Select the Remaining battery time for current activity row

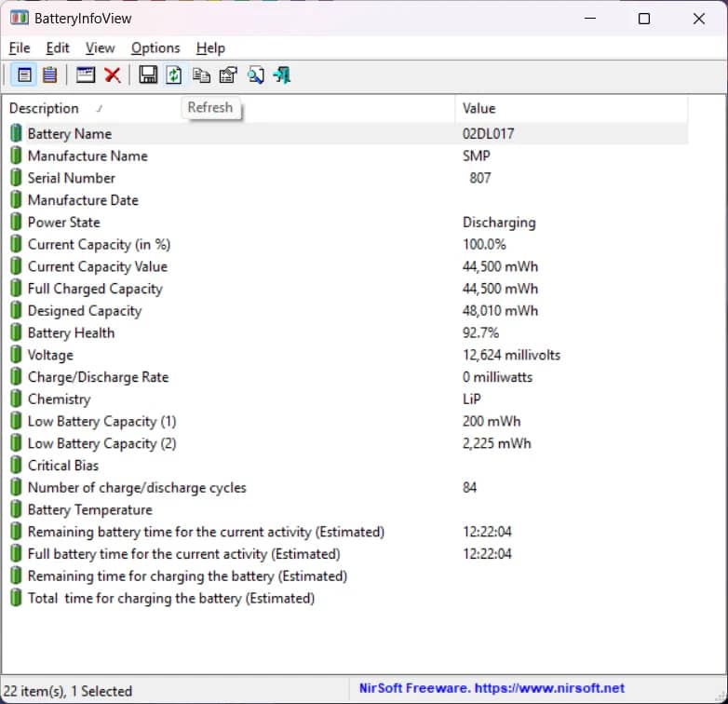pyautogui.click(x=346, y=531)
